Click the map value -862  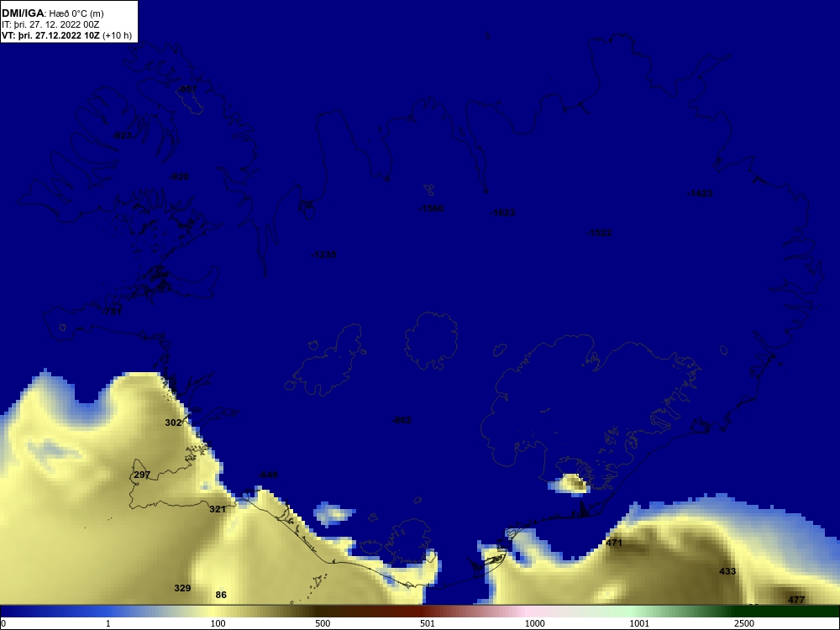tap(402, 421)
